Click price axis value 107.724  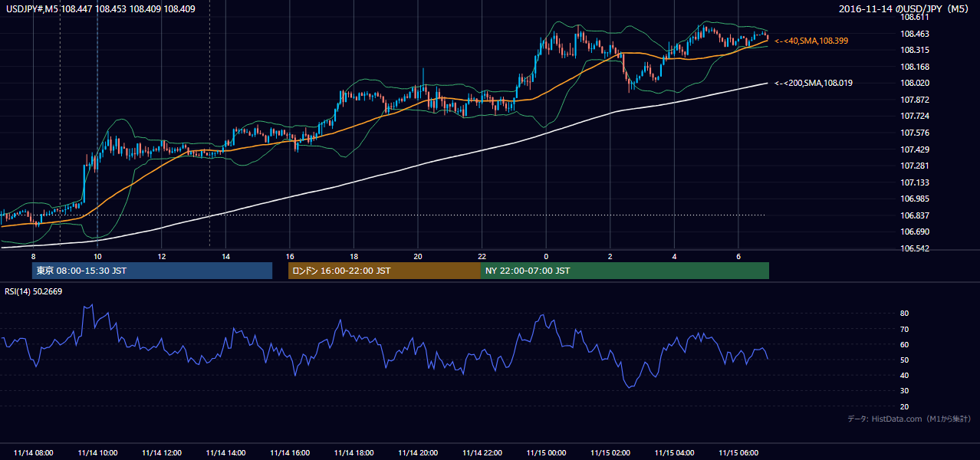click(914, 116)
